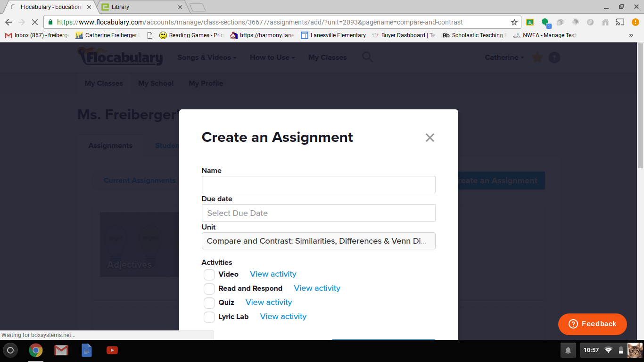Check the Quiz activity box

[209, 303]
